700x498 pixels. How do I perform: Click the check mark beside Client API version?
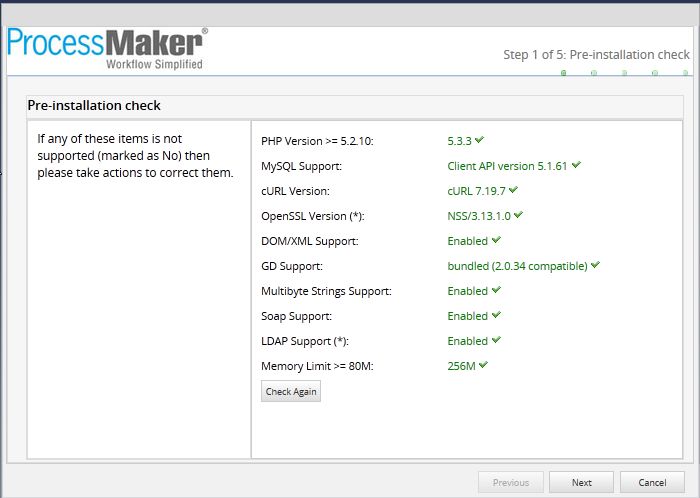coord(576,165)
